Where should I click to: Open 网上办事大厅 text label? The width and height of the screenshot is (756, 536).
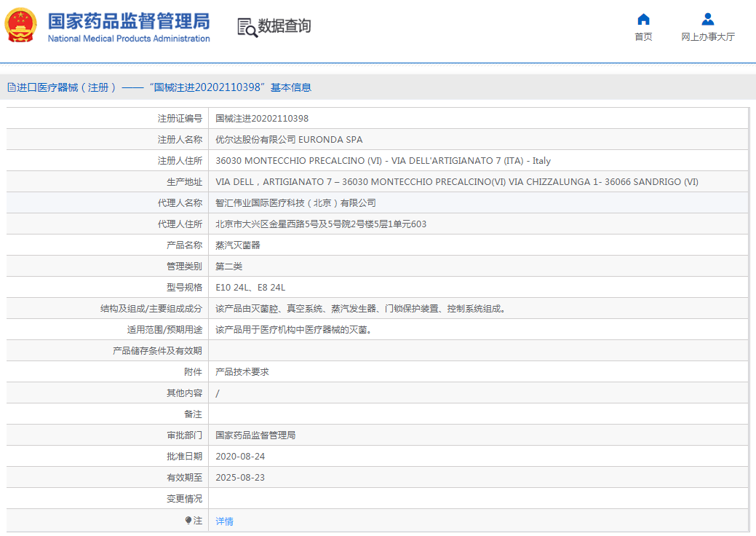tap(707, 37)
